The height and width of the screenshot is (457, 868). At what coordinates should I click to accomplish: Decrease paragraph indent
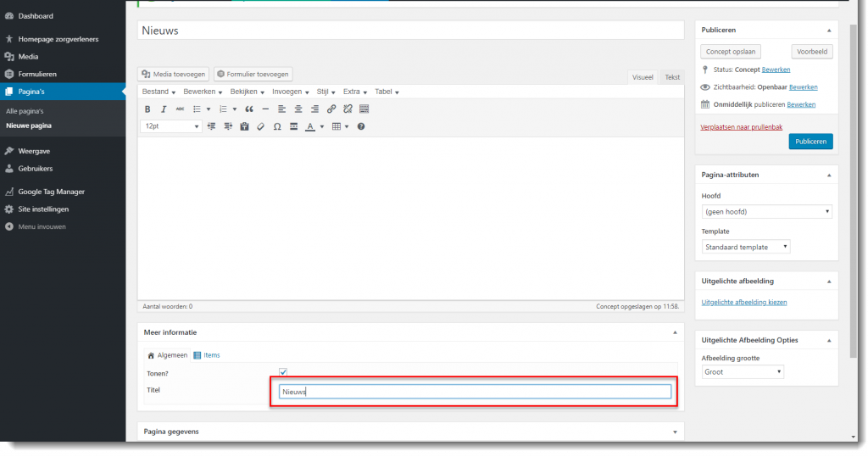pyautogui.click(x=211, y=127)
